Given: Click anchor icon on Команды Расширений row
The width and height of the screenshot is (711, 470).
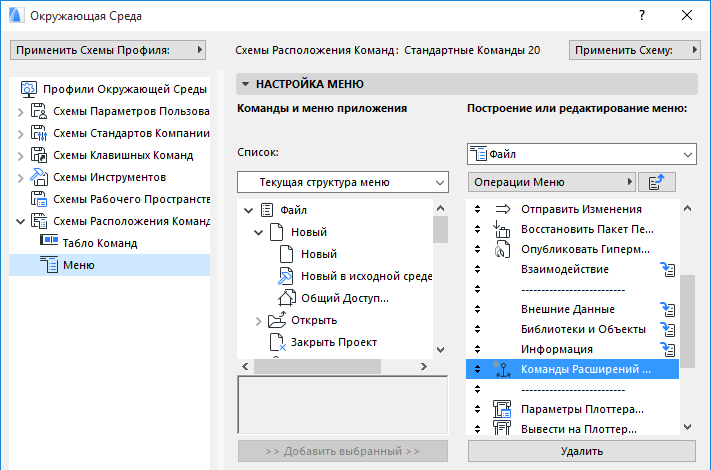Looking at the screenshot, I should coord(501,369).
